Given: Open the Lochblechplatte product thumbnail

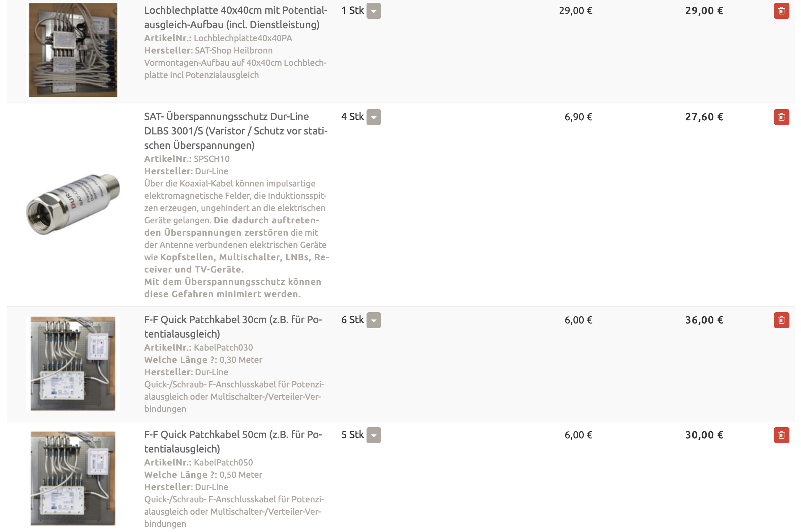Looking at the screenshot, I should (x=73, y=50).
